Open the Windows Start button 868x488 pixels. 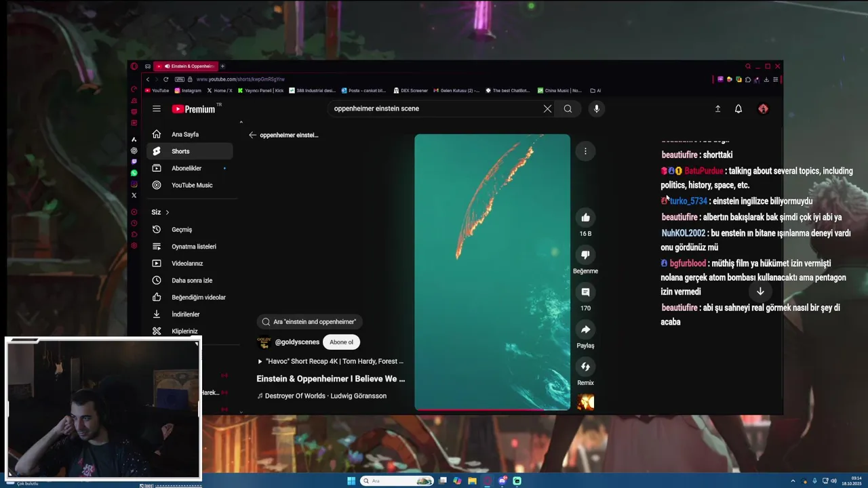coord(351,481)
